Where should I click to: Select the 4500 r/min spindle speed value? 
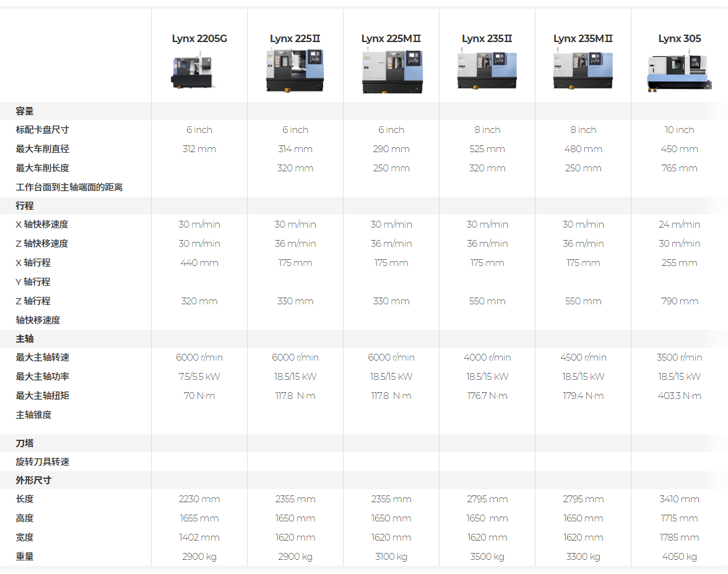[x=583, y=358]
